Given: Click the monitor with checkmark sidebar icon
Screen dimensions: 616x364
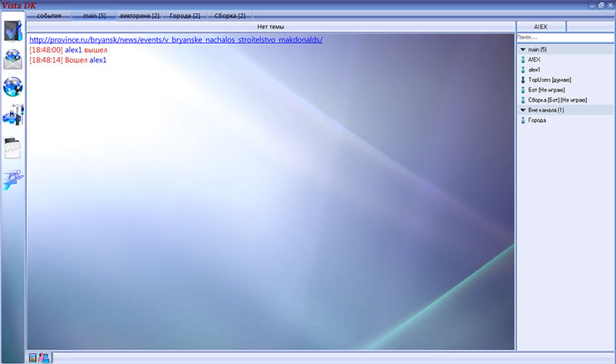Looking at the screenshot, I should [x=13, y=31].
